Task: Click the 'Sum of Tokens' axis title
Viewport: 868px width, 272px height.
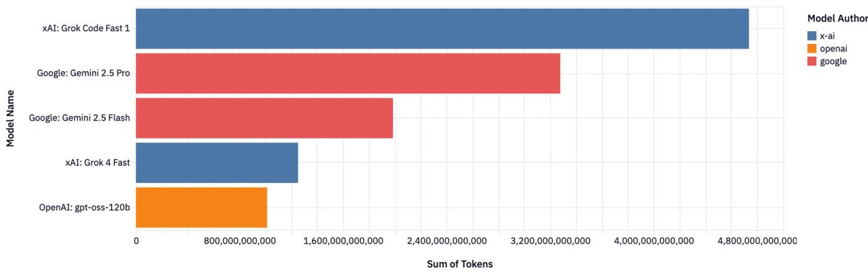Action: (x=460, y=264)
